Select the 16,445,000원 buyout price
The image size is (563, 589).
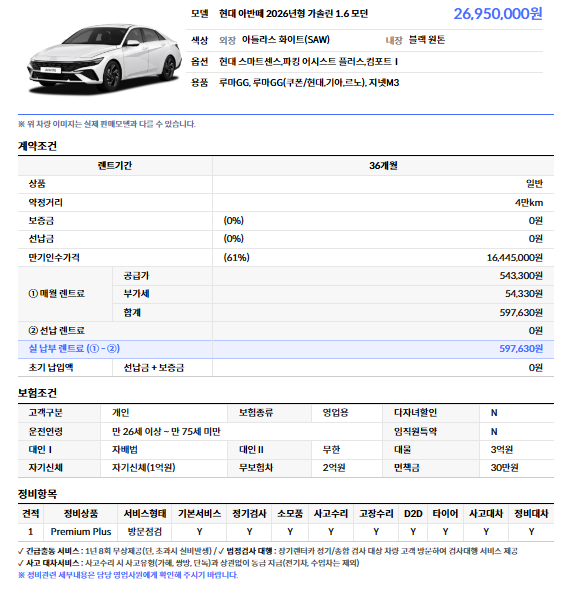(515, 258)
